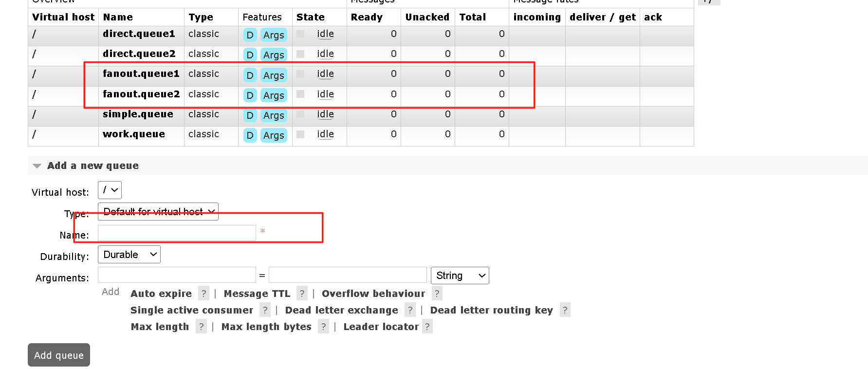Screen dimensions: 868x369
Task: Open the argument type String dropdown
Action: pos(460,276)
